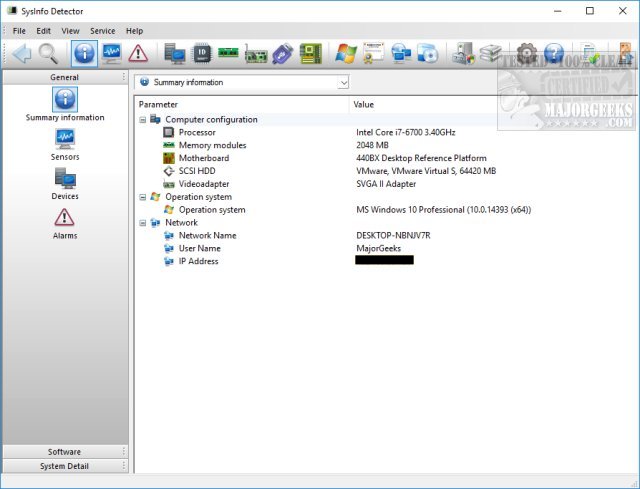
Task: Open the Help menu
Action: click(x=134, y=31)
